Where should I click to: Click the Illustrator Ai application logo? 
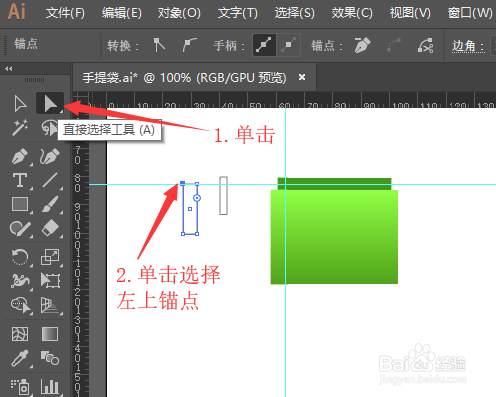pos(16,11)
